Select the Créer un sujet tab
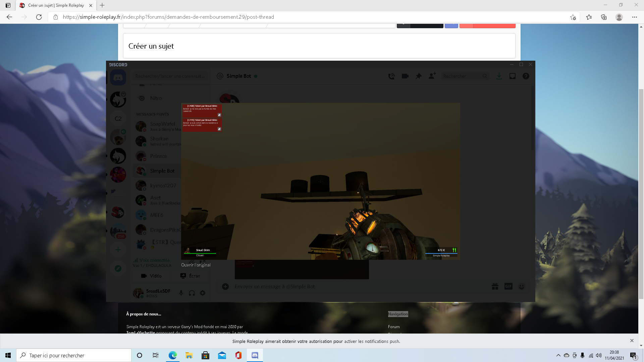 tap(56, 5)
